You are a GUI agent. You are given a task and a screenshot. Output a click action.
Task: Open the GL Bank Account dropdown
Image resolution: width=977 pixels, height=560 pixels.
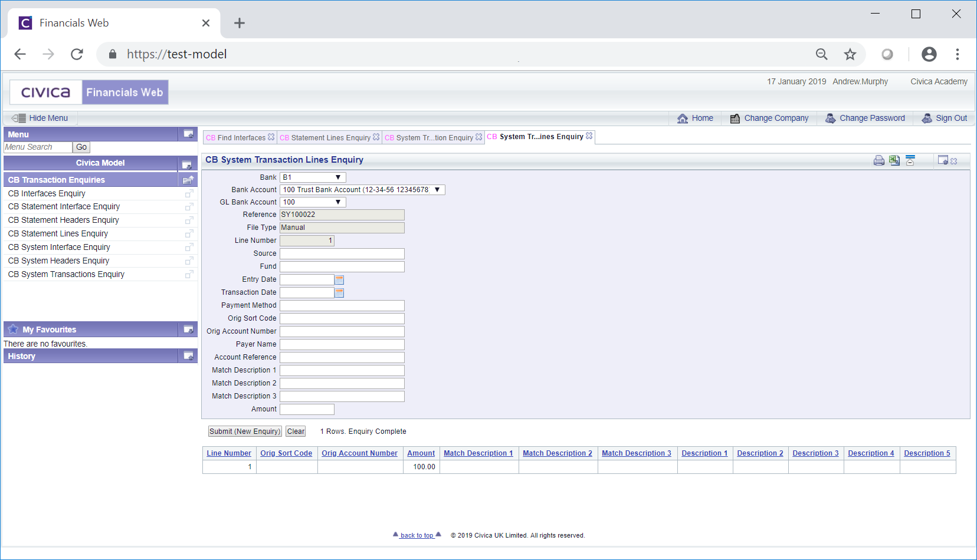[x=313, y=202]
